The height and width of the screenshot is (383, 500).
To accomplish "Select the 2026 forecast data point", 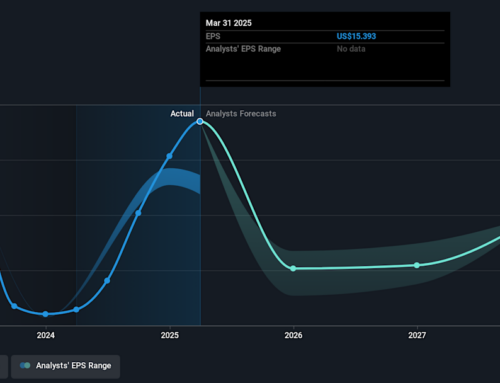I will (293, 268).
